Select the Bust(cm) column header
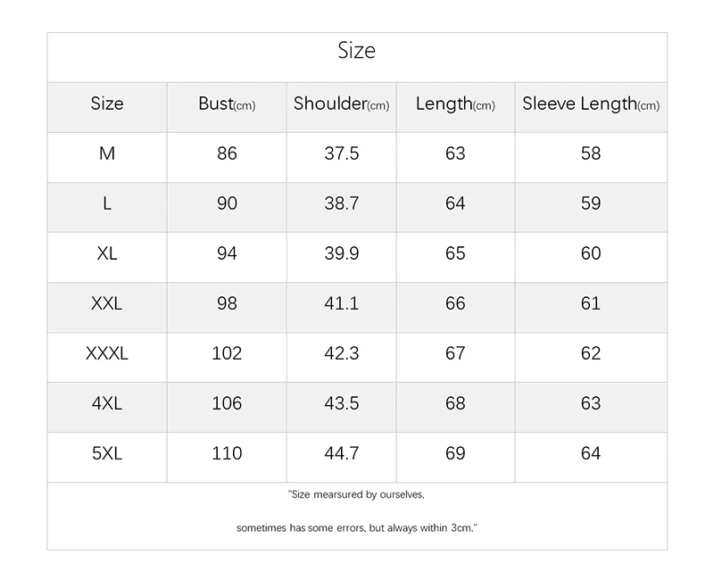Viewport: 714px width, 588px height. (x=227, y=104)
